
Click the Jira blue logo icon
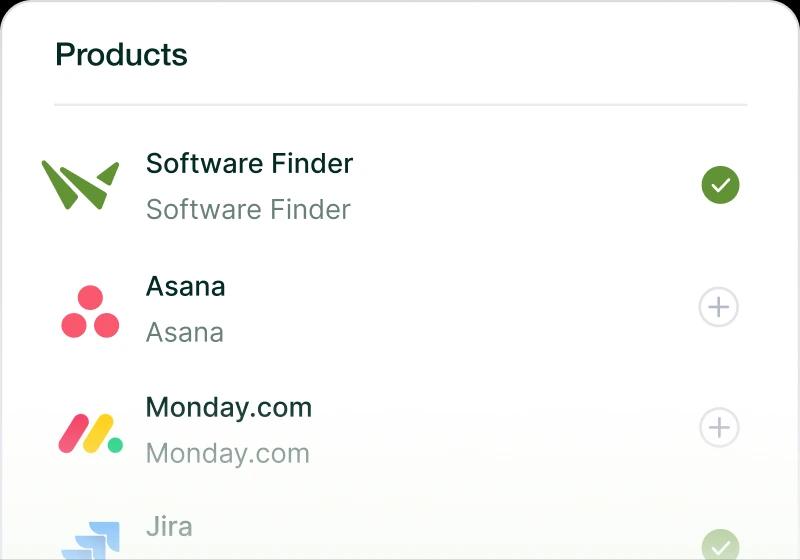[91, 540]
